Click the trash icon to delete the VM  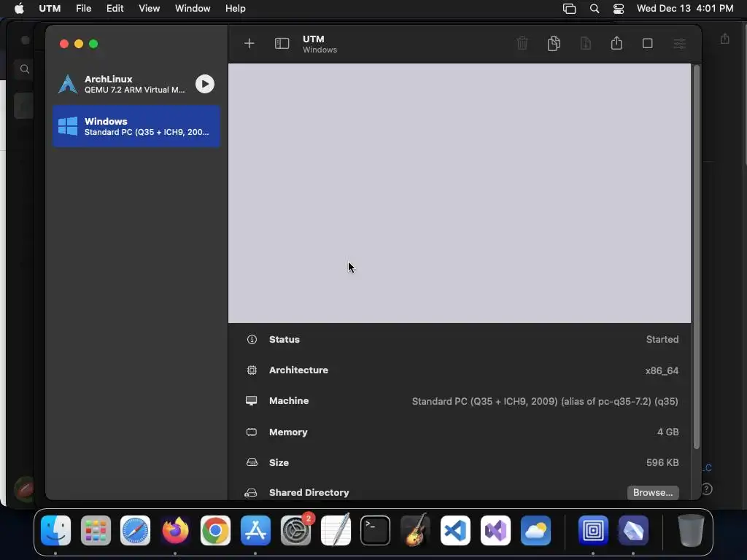coord(522,43)
